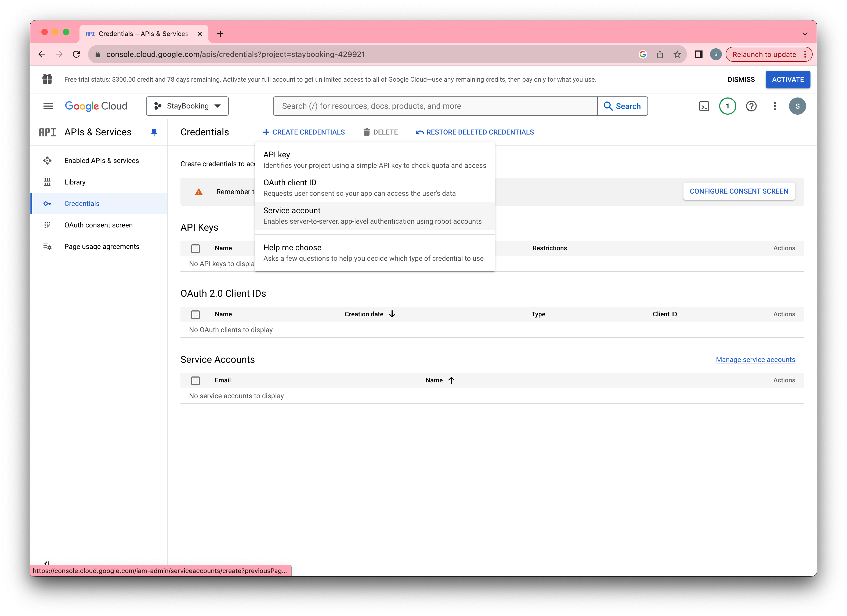Click the help question mark icon
The height and width of the screenshot is (616, 847).
751,106
